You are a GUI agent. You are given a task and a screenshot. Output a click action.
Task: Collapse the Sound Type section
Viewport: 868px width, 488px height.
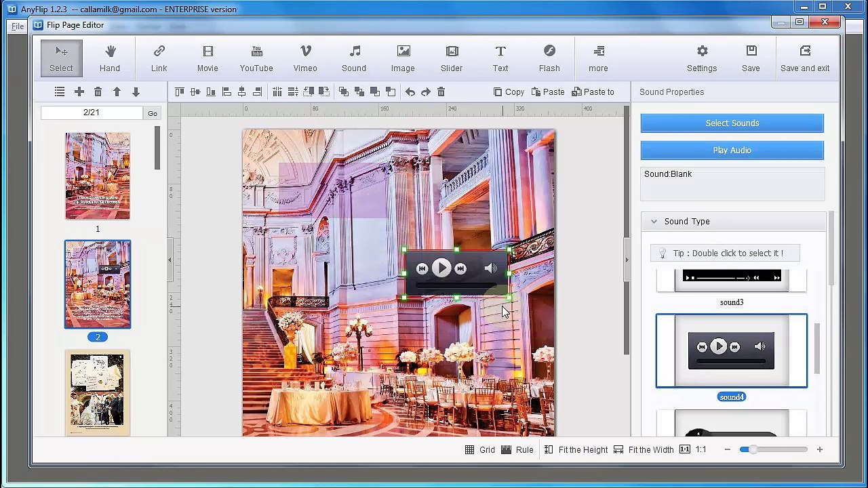(x=654, y=222)
